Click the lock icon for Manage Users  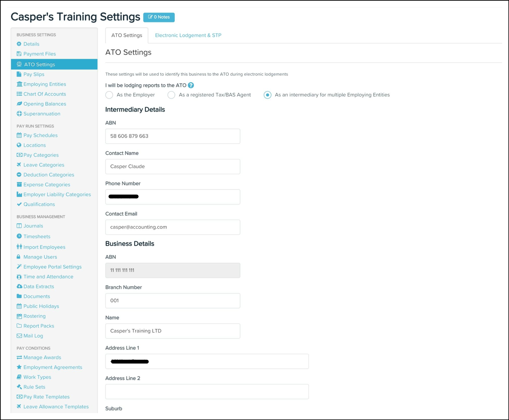coord(19,257)
